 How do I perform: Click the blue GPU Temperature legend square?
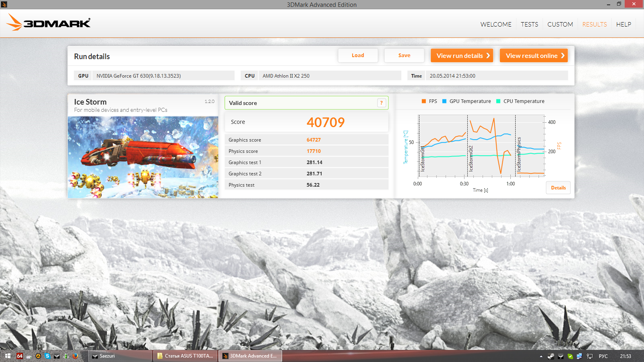point(444,101)
